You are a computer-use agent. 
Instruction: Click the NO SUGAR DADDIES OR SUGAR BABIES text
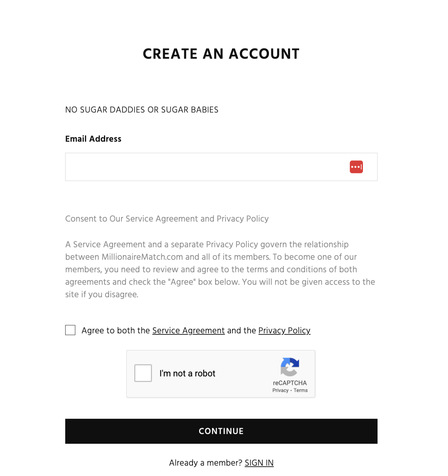[x=142, y=109]
